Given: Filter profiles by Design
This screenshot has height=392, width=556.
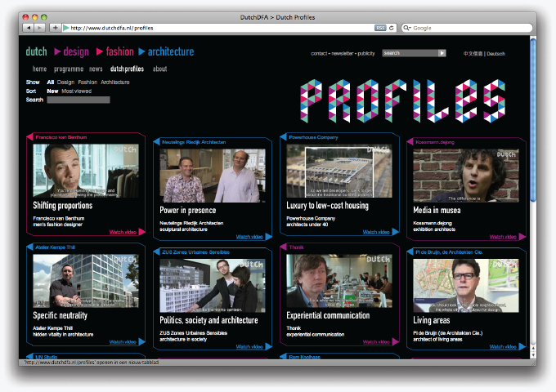Looking at the screenshot, I should pos(65,82).
